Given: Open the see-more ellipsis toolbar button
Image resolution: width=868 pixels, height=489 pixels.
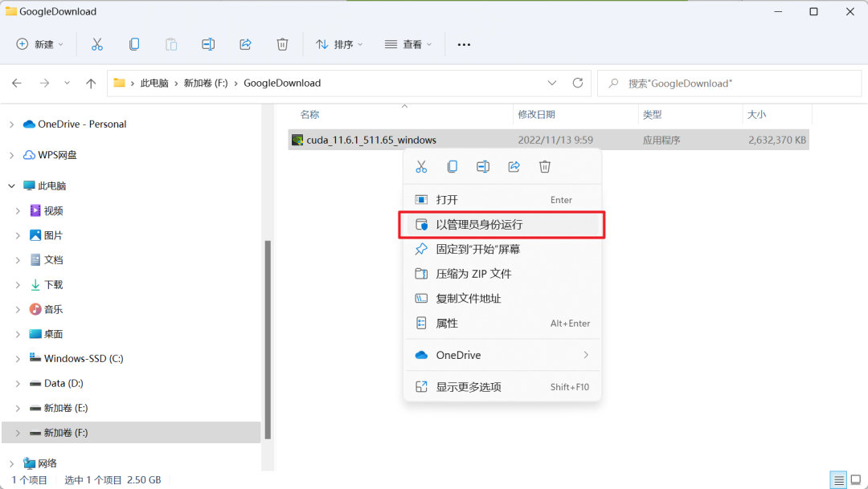Looking at the screenshot, I should (464, 44).
